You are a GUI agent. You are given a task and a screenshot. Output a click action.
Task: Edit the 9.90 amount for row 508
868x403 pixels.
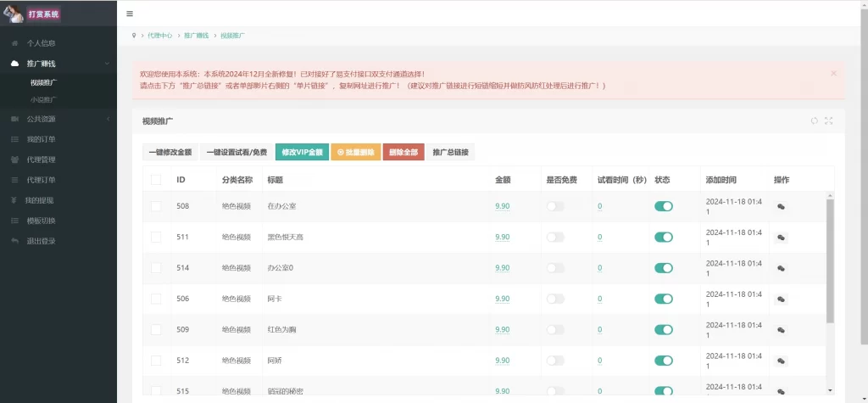point(503,206)
